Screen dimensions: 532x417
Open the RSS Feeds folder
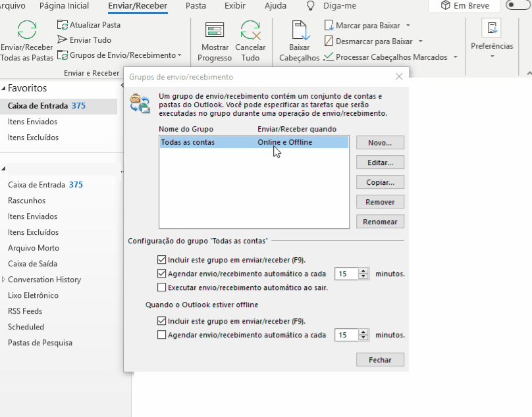coord(25,311)
